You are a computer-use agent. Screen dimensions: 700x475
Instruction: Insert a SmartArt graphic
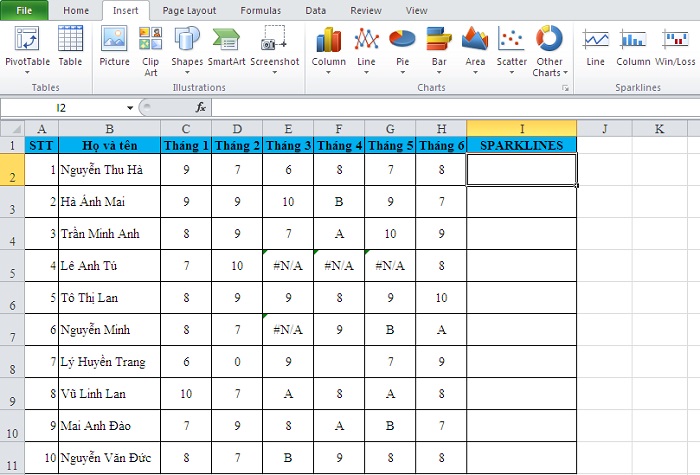point(226,46)
